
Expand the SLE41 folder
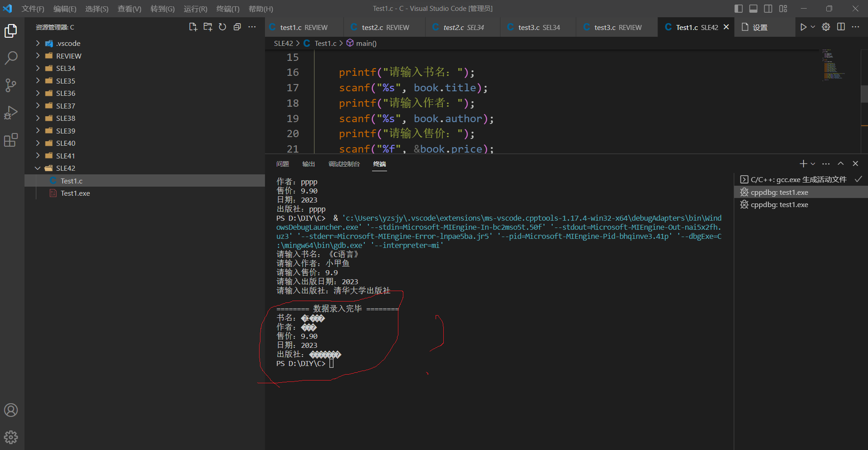[38, 156]
